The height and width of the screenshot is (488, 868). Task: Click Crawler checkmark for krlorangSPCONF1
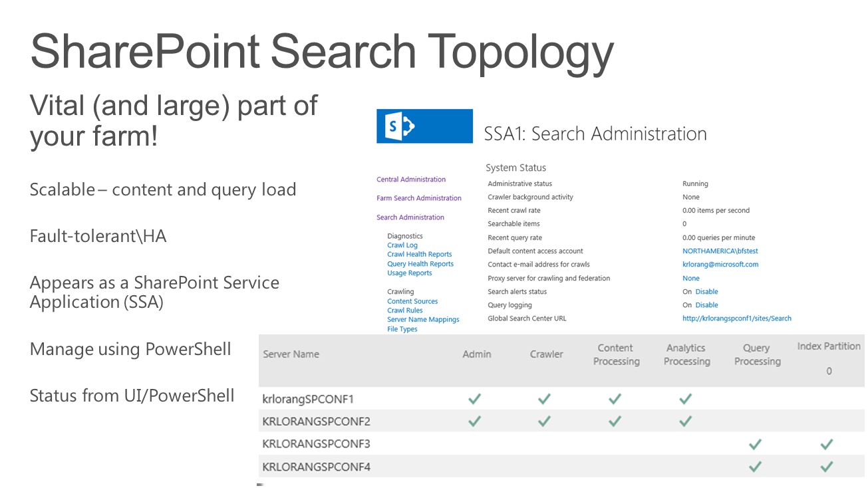tap(544, 399)
